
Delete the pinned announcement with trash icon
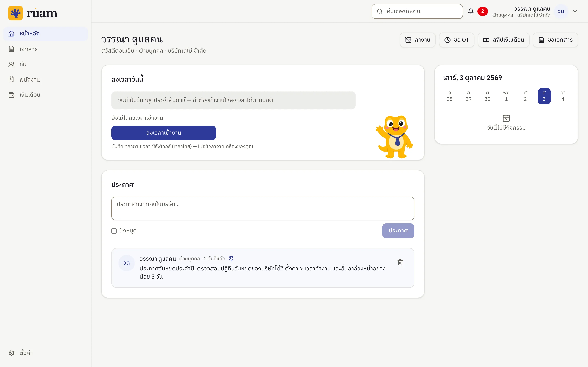(x=400, y=262)
